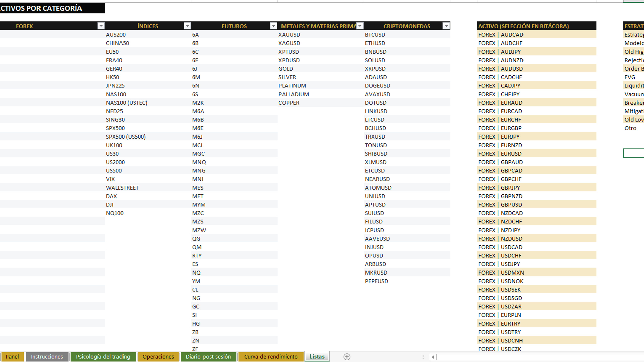Select the COPPER cell

(321, 103)
